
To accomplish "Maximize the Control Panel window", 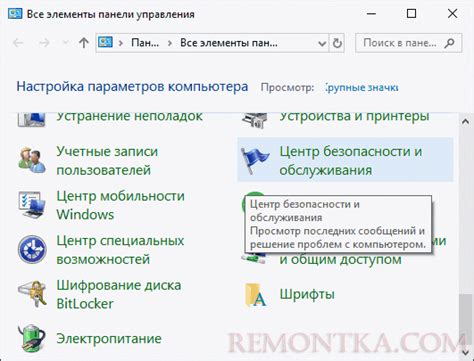I will click(412, 14).
